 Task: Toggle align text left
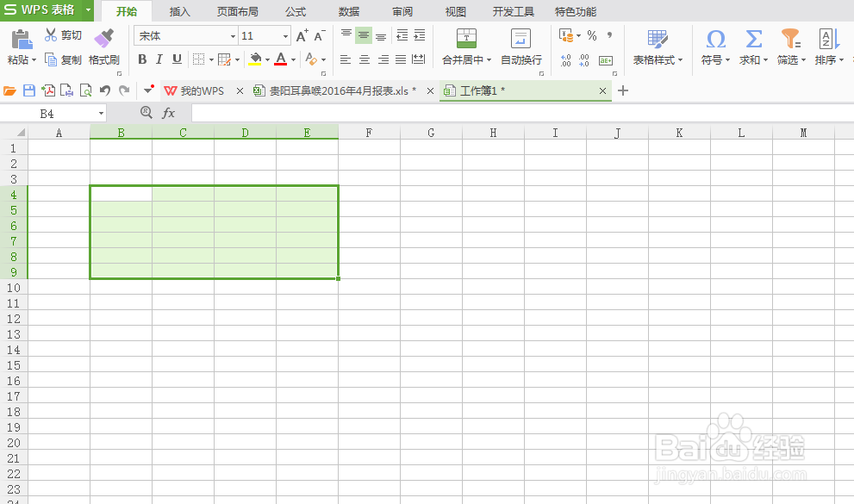pos(346,59)
